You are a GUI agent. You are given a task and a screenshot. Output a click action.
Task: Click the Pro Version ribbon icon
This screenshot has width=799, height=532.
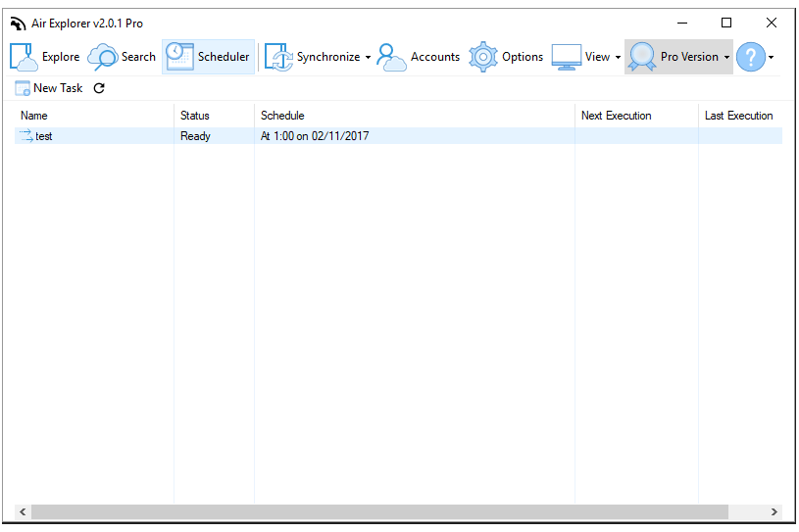tap(642, 57)
